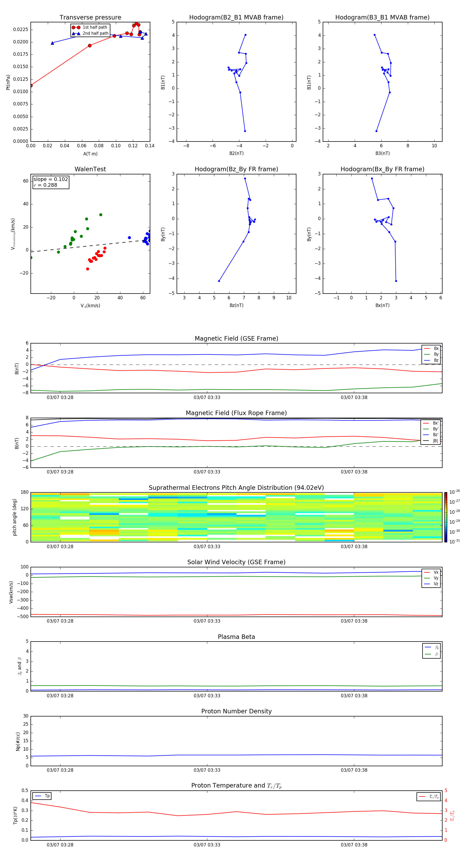
Task: Select the "B3(nT)" axis label
Action: pyautogui.click(x=382, y=154)
